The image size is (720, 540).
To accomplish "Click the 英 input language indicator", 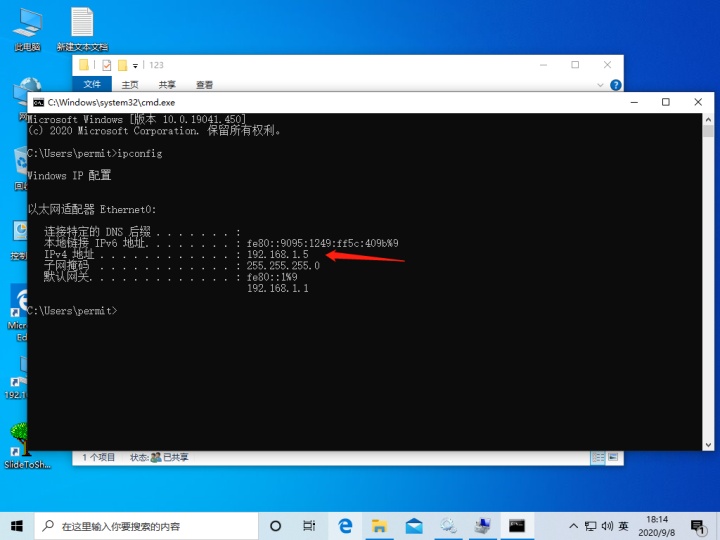I will 624,526.
